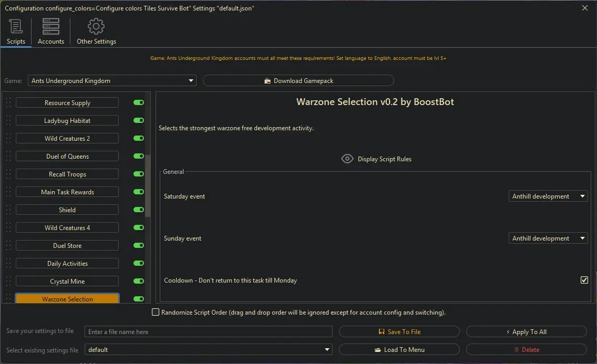The width and height of the screenshot is (597, 364).
Task: Enable Randomize Script Order
Action: (156, 311)
